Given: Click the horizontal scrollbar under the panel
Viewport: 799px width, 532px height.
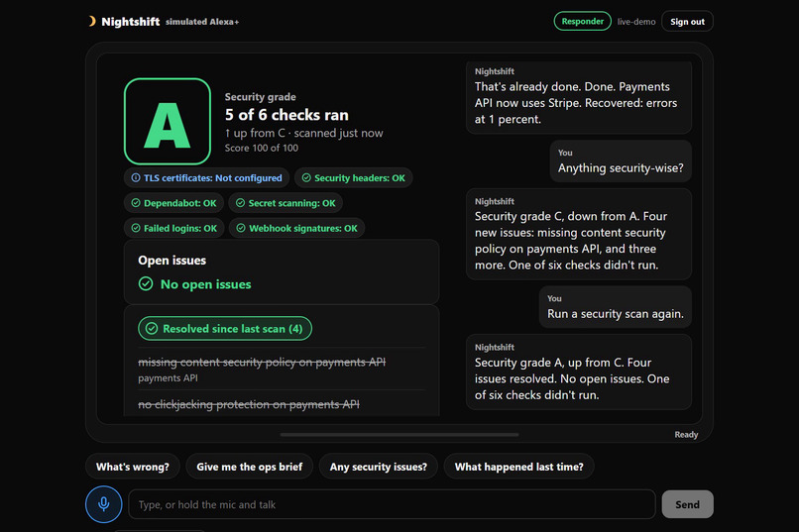Looking at the screenshot, I should [x=399, y=435].
